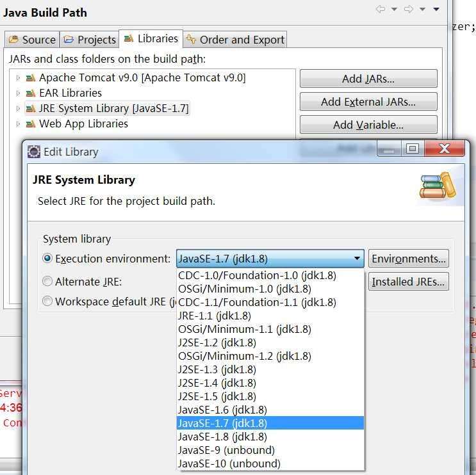
Task: Choose JRE-1.1 (jdk1.8) option
Action: pos(270,316)
